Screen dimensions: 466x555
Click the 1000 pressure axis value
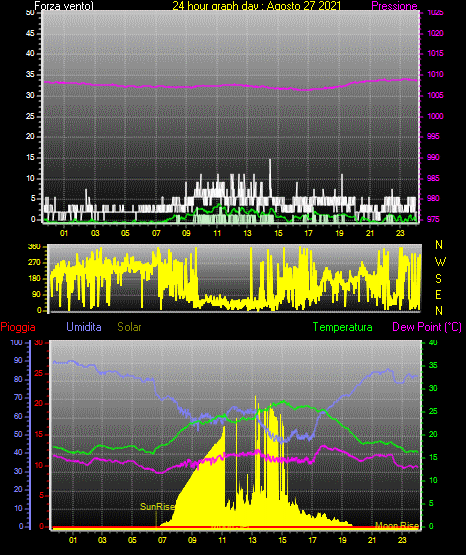(x=435, y=116)
